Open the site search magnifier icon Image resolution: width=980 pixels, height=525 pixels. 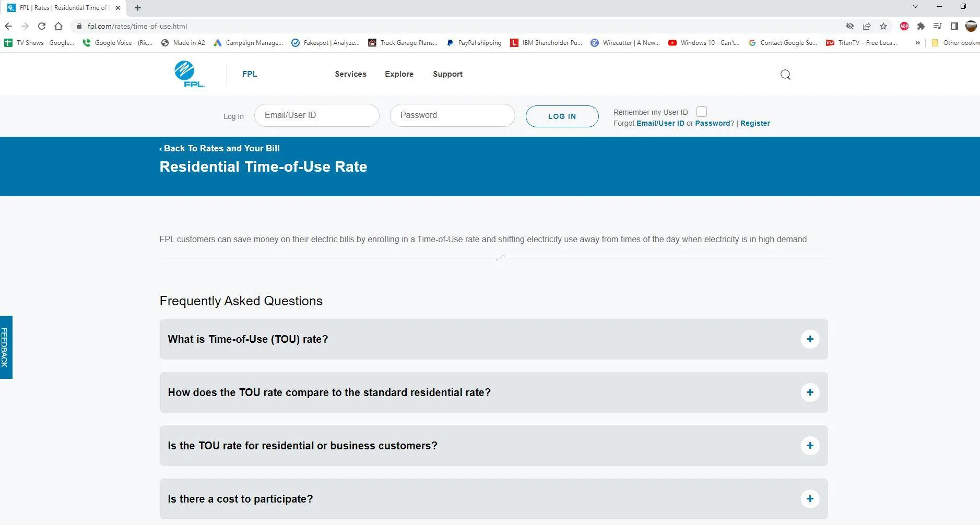[x=785, y=75]
